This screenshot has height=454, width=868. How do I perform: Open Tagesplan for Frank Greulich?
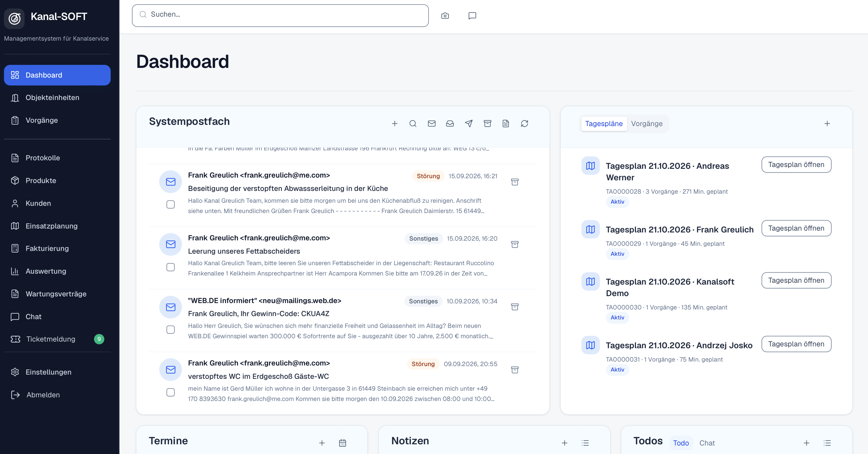[x=796, y=228]
